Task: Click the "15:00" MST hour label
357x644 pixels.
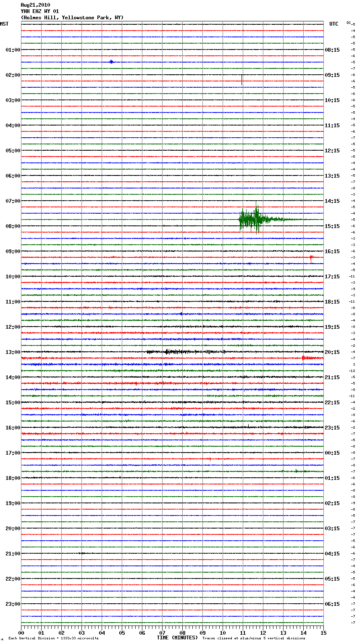Action: 13,403
